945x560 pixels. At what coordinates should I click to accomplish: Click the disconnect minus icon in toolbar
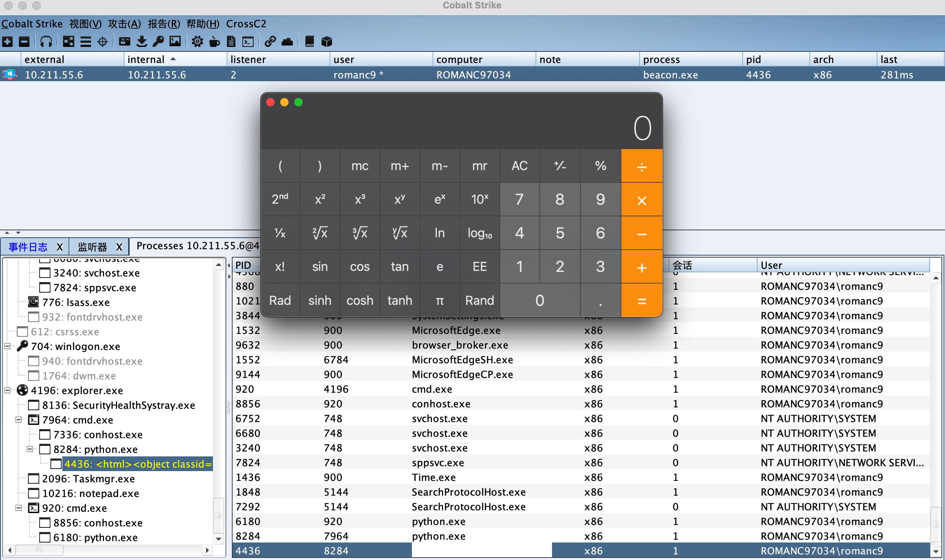click(x=24, y=42)
